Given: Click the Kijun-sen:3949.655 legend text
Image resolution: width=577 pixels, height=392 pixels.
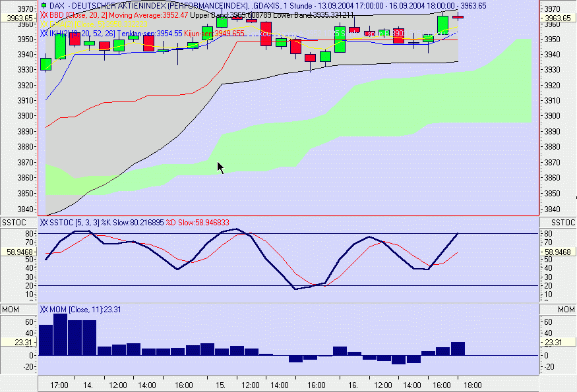Looking at the screenshot, I should (214, 34).
